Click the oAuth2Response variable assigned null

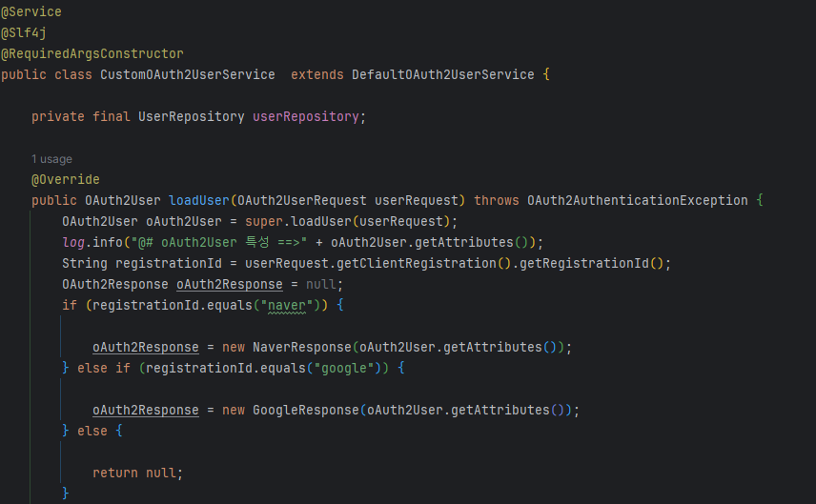click(230, 285)
